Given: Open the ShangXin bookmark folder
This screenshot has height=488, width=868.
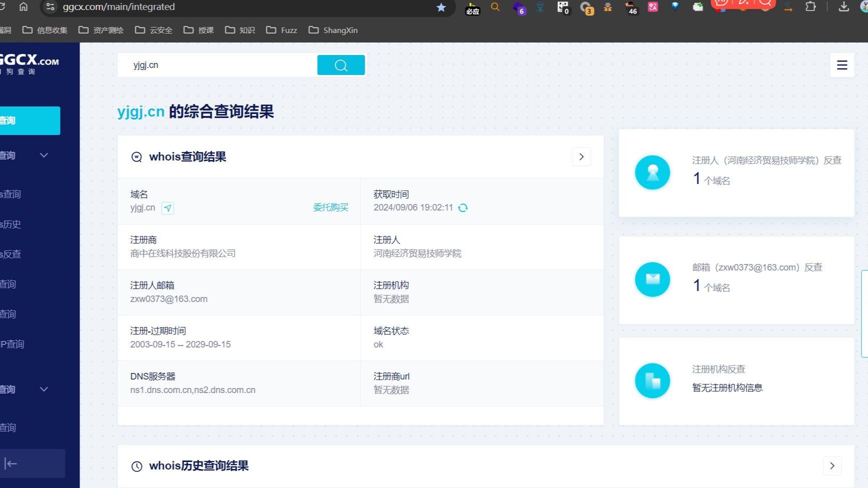Looking at the screenshot, I should [x=333, y=30].
